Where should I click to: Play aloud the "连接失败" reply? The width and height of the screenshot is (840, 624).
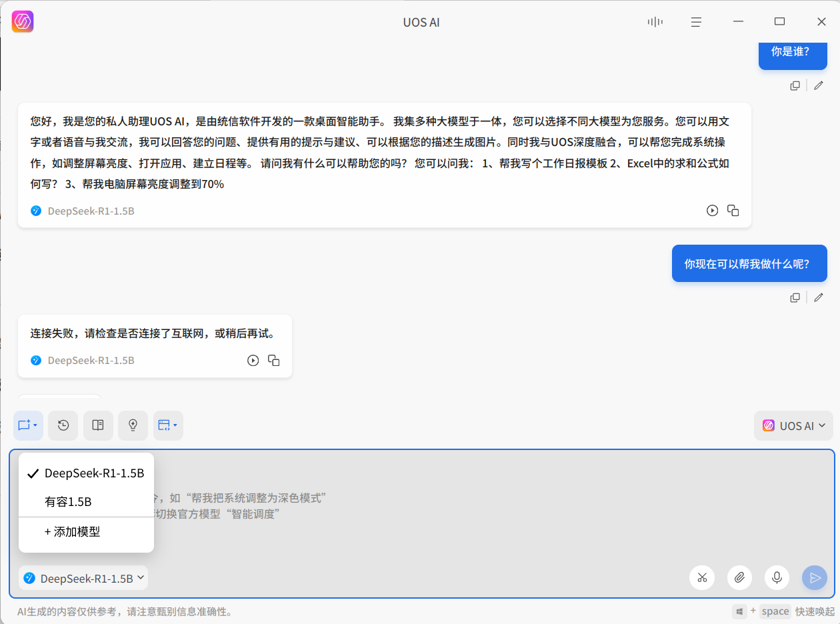click(253, 361)
